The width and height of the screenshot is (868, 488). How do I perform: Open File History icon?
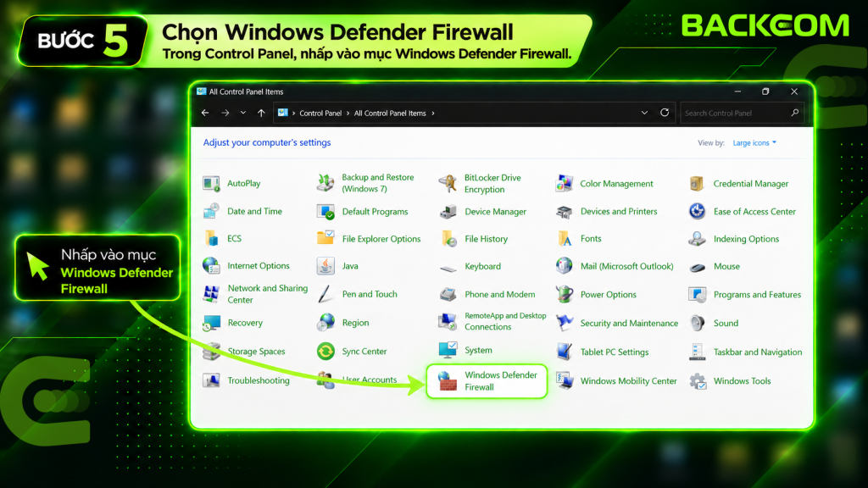pyautogui.click(x=448, y=238)
